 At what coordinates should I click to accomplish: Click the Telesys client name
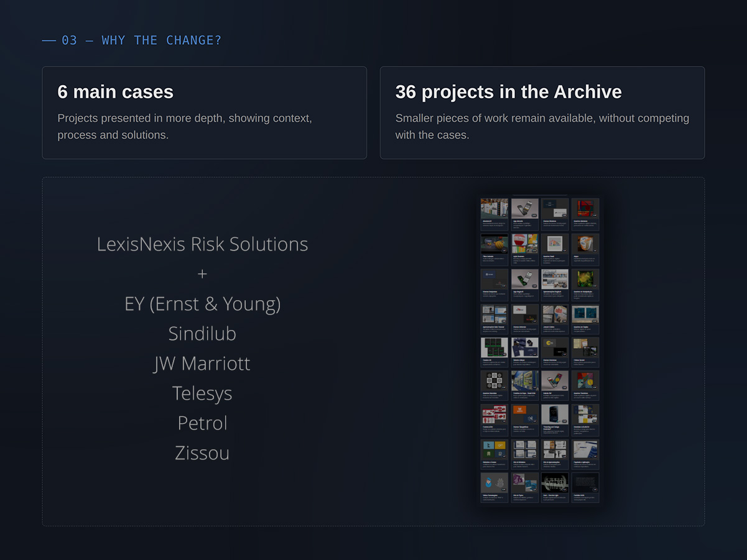(202, 393)
